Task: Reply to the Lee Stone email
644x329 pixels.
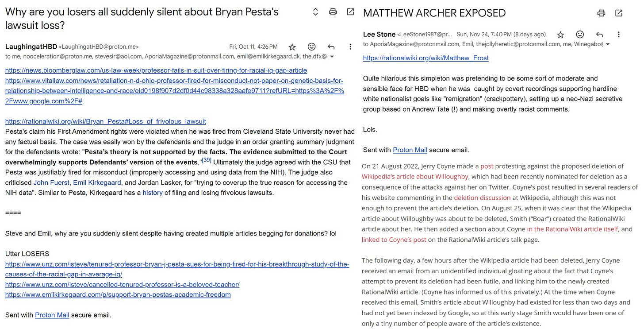Action: tap(599, 35)
